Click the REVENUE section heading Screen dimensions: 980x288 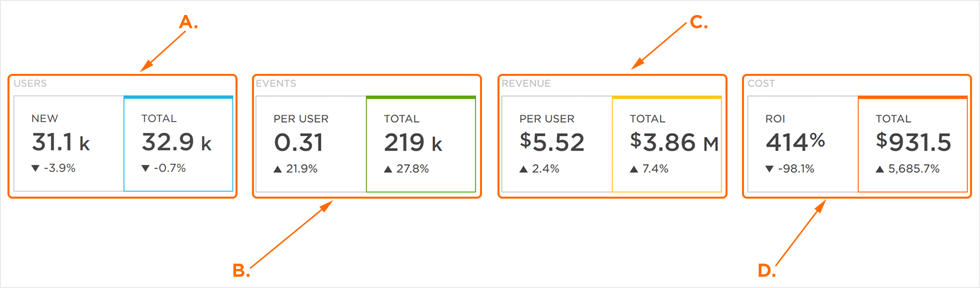coord(526,83)
